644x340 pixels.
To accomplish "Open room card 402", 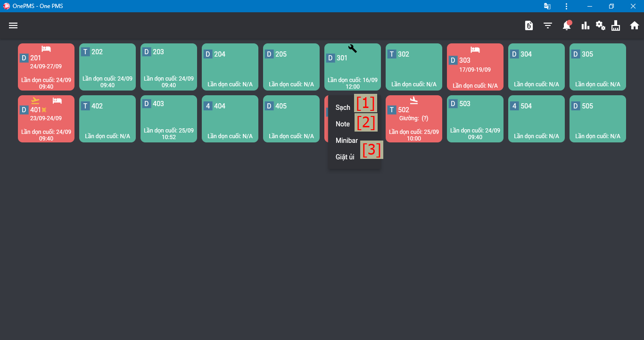I will 107,119.
